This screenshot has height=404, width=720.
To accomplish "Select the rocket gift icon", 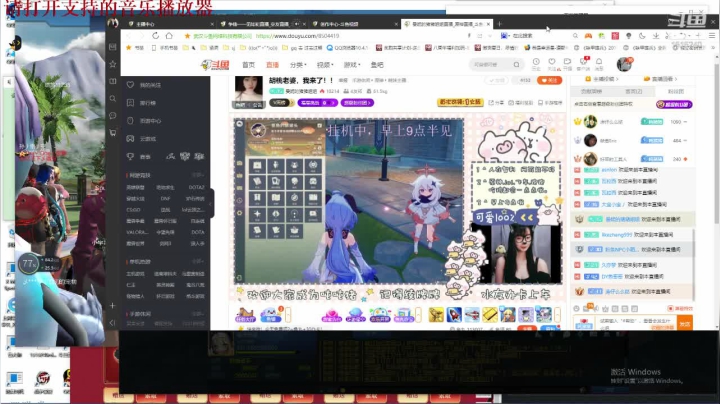I will pos(454,314).
